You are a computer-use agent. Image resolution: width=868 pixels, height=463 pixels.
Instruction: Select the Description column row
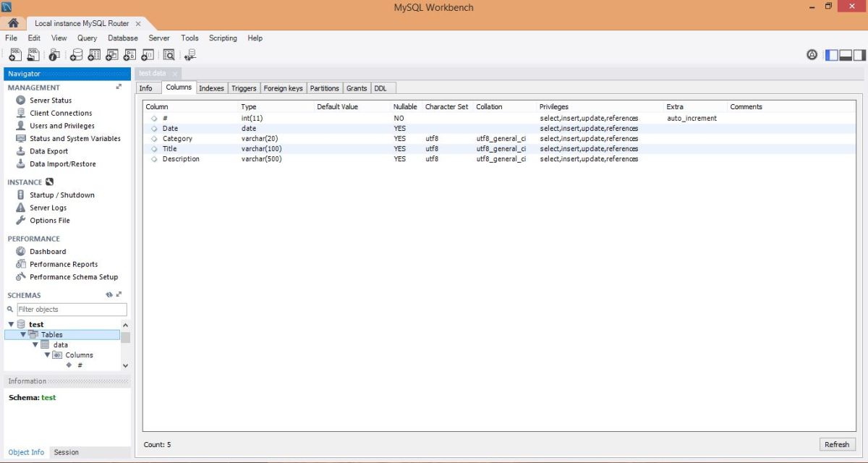click(x=499, y=159)
